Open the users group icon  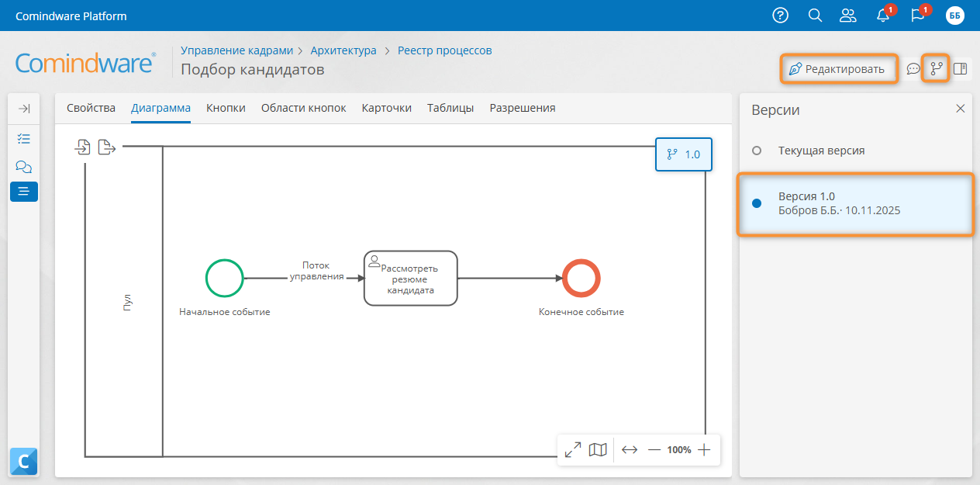(848, 16)
